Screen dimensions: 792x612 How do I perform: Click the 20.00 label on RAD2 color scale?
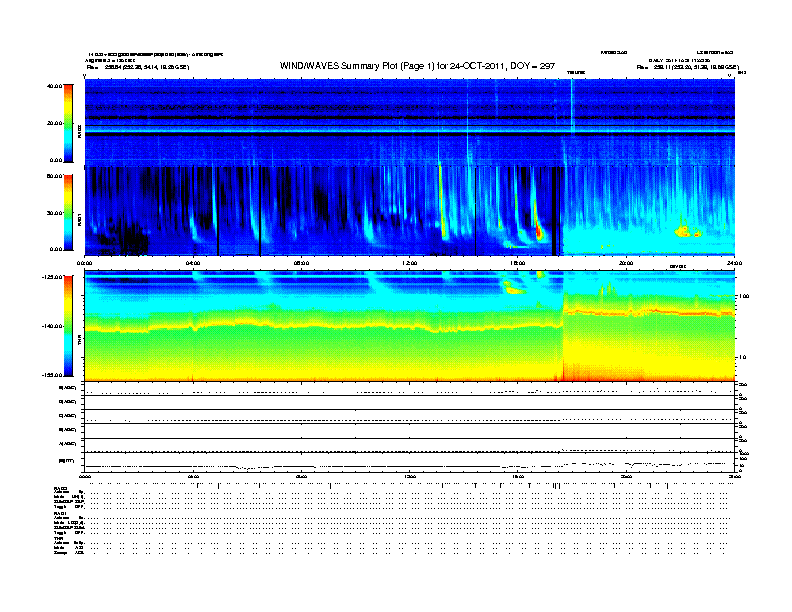(x=54, y=123)
